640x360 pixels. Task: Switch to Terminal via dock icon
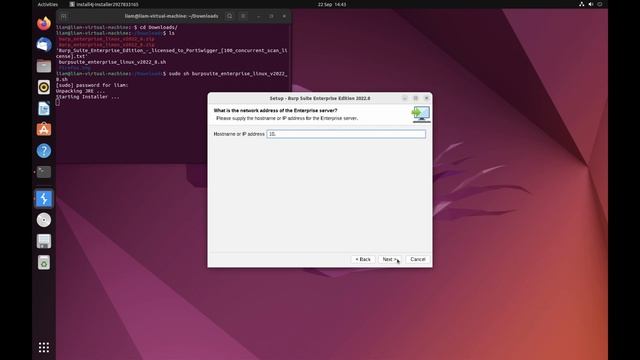44,172
